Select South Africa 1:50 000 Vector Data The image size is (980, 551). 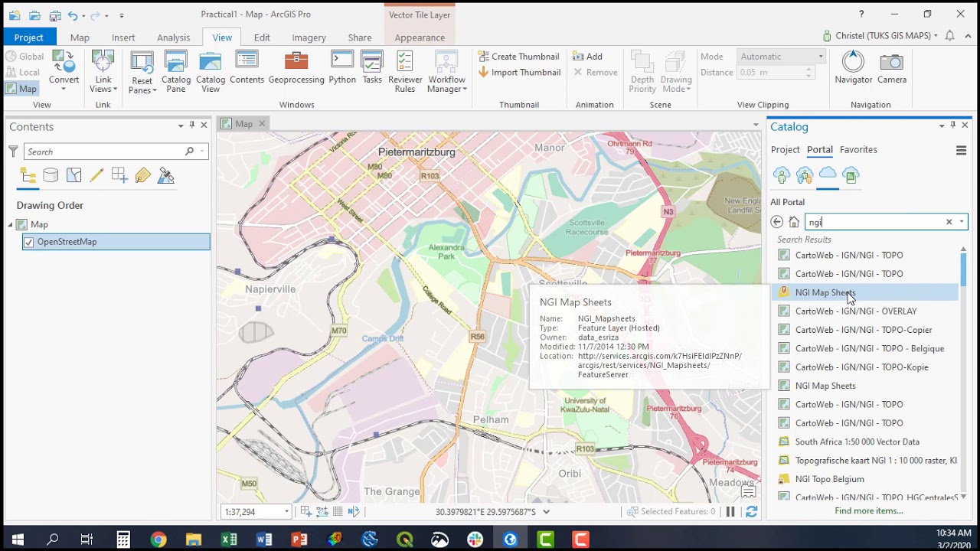(x=857, y=442)
